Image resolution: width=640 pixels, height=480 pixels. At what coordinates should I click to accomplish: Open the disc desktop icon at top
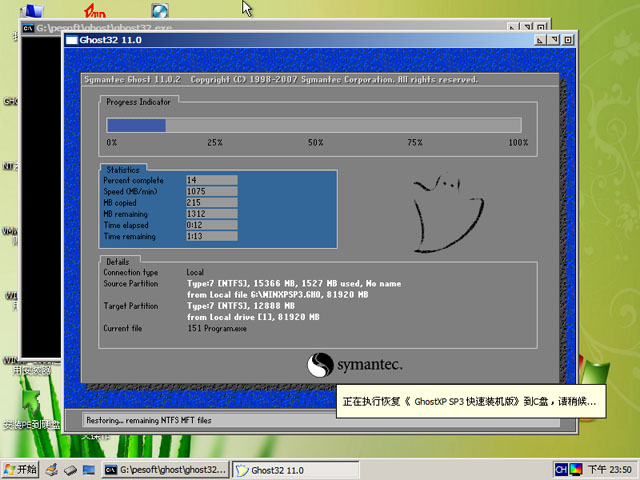[x=160, y=11]
